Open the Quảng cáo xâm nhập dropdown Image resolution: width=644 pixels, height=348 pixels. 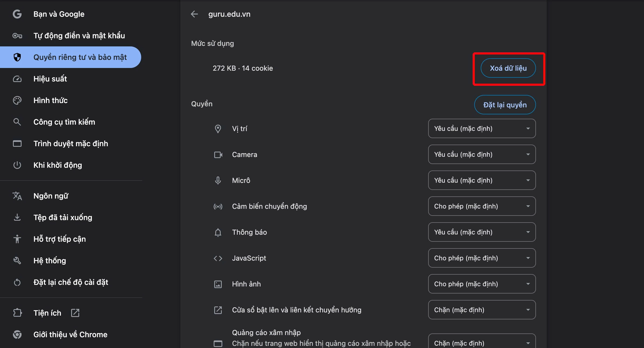[482, 341]
